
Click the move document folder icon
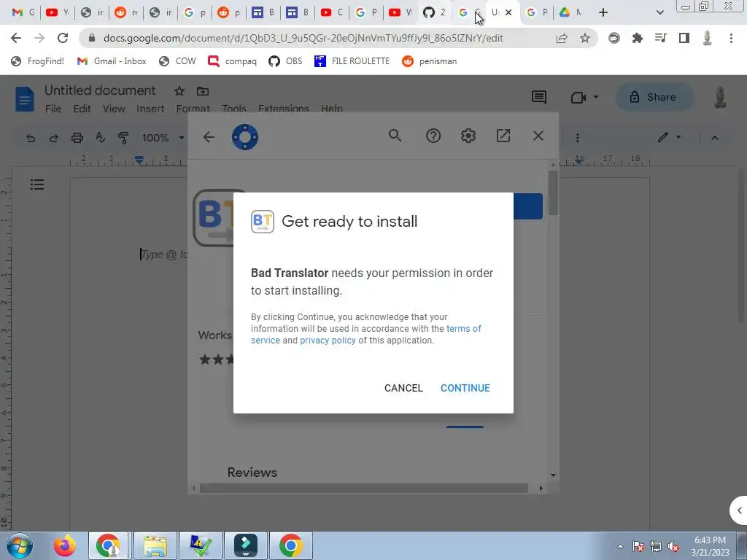click(x=203, y=91)
